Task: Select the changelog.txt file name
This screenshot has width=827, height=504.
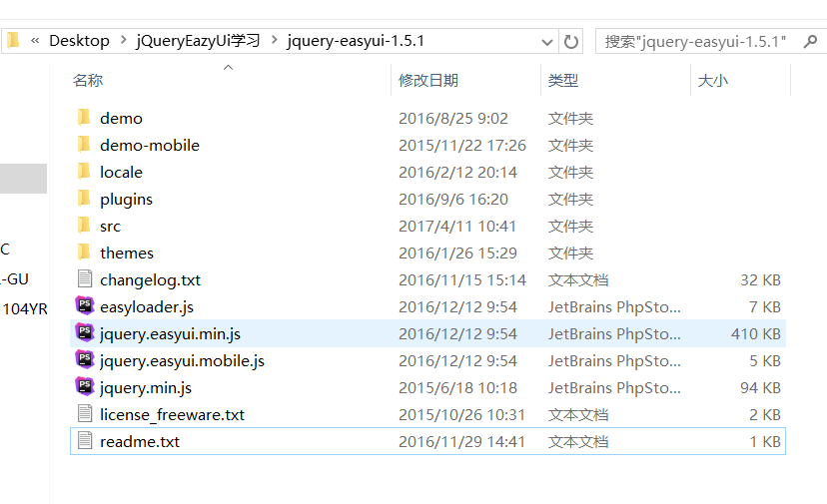Action: click(x=150, y=279)
